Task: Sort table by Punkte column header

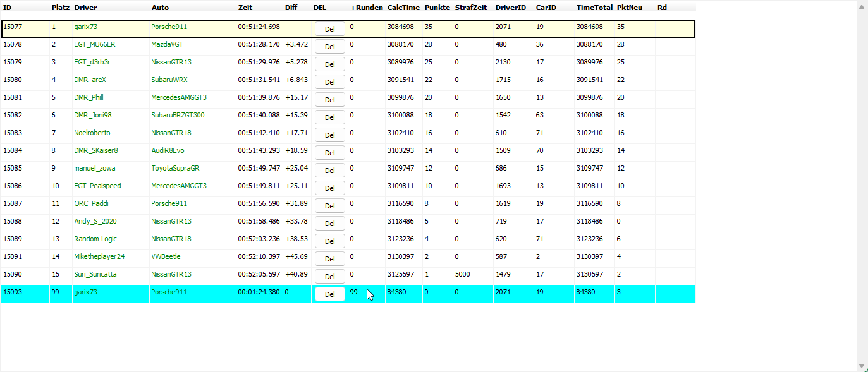Action: pos(437,8)
